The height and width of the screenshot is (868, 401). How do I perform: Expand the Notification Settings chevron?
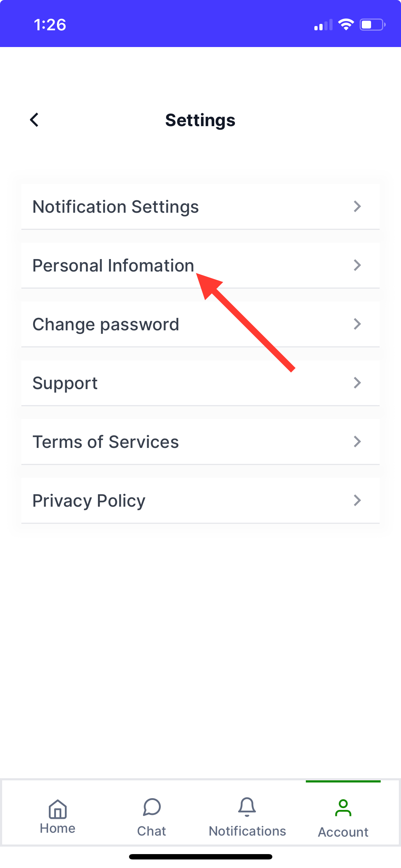click(357, 206)
